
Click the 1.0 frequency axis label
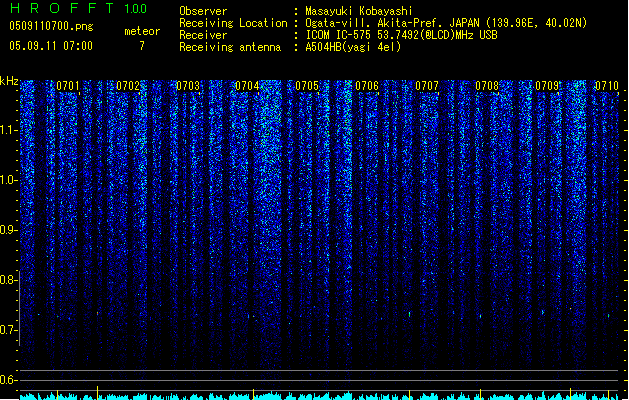pos(8,180)
